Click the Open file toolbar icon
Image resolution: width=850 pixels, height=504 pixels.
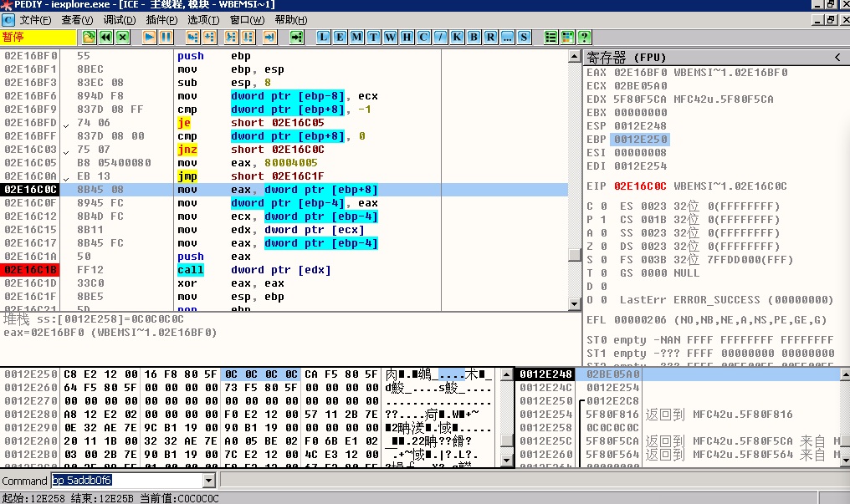pos(89,37)
